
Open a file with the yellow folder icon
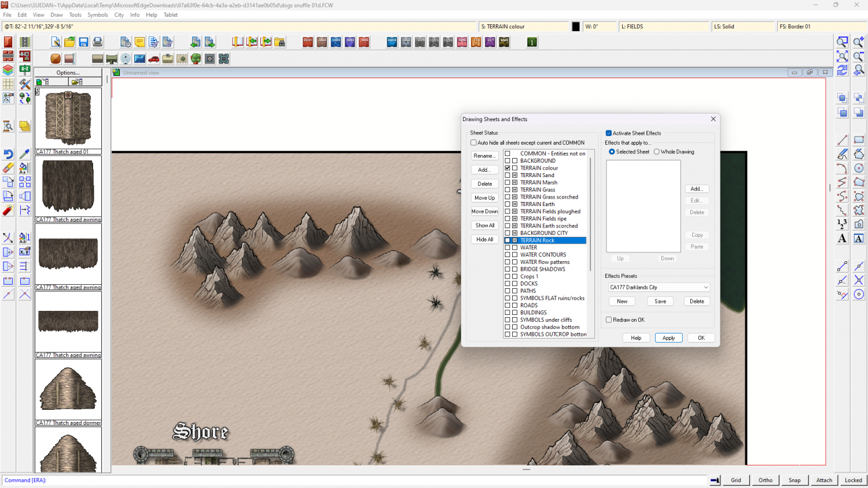69,42
